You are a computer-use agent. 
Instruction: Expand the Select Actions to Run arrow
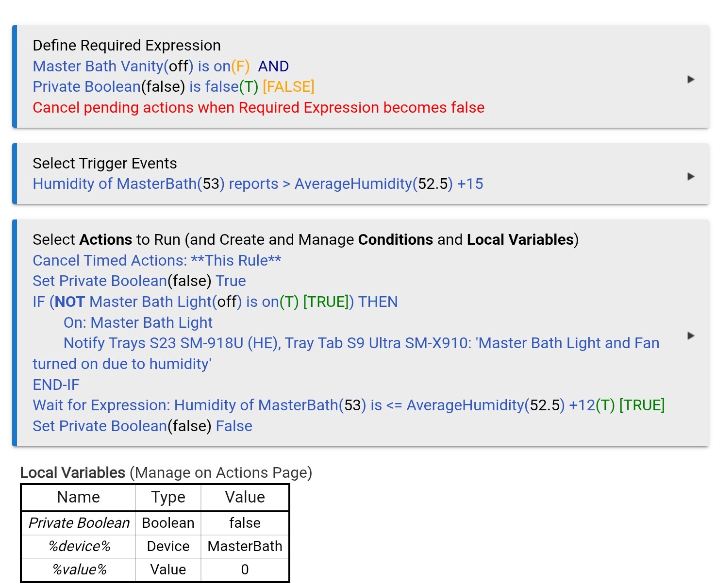point(691,336)
